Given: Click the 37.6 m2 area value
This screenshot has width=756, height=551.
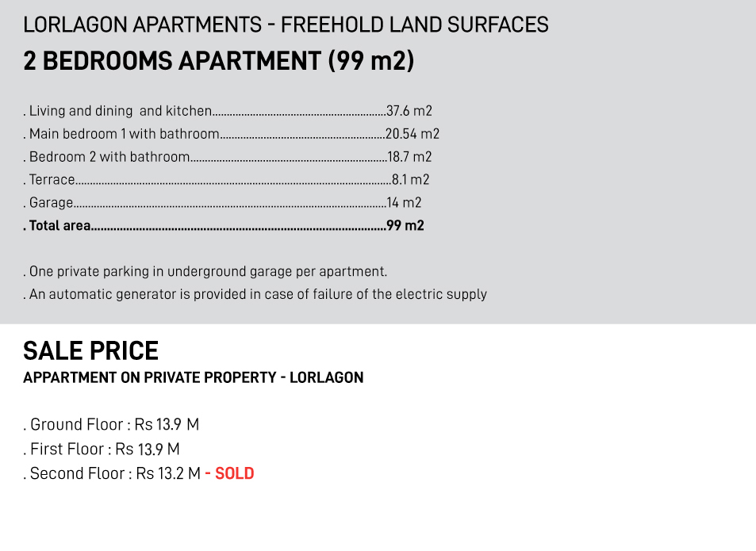Looking at the screenshot, I should click(409, 111).
